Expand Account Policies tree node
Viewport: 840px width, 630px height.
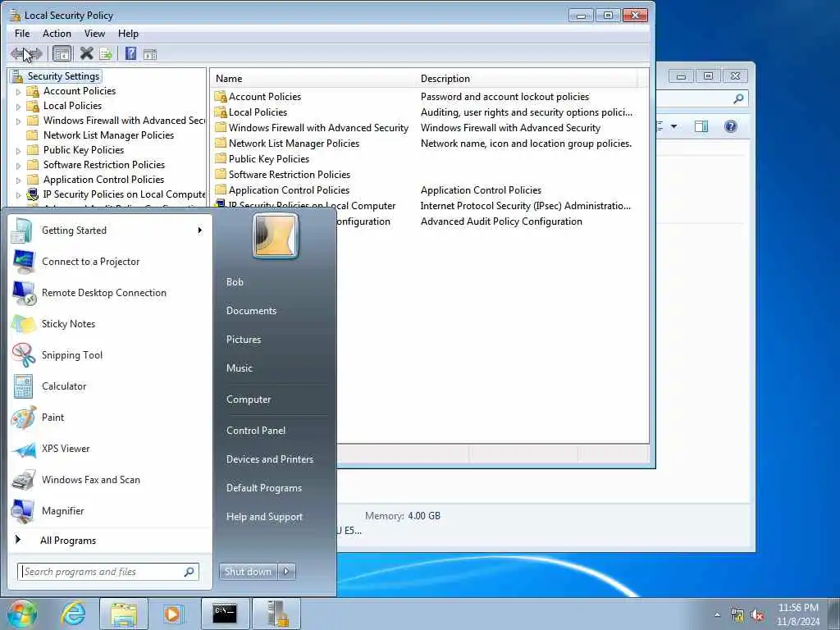click(18, 92)
